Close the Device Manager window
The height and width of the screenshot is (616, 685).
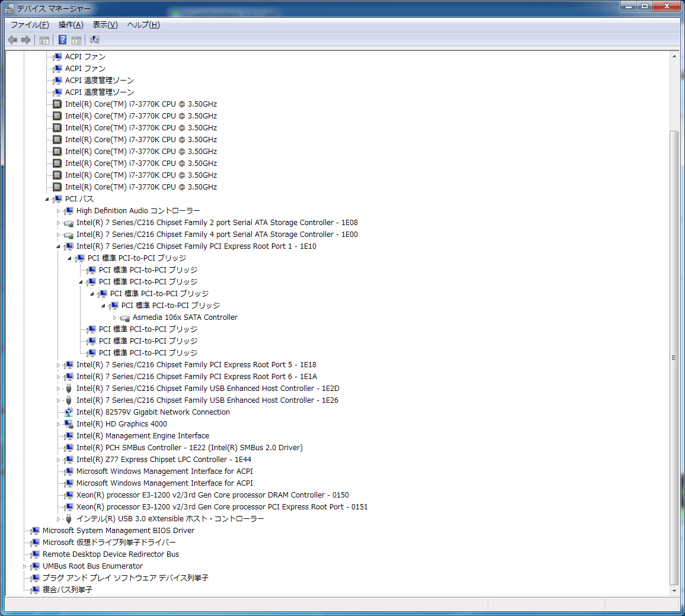667,6
